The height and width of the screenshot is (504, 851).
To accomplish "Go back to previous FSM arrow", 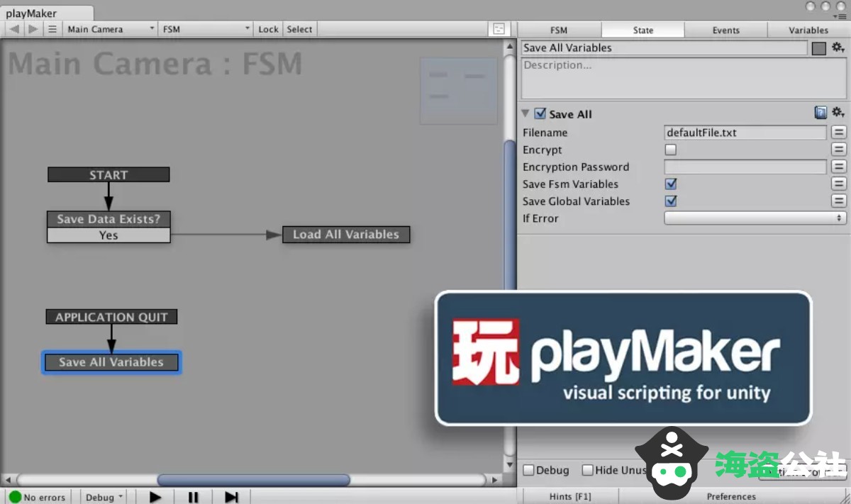I will point(14,29).
